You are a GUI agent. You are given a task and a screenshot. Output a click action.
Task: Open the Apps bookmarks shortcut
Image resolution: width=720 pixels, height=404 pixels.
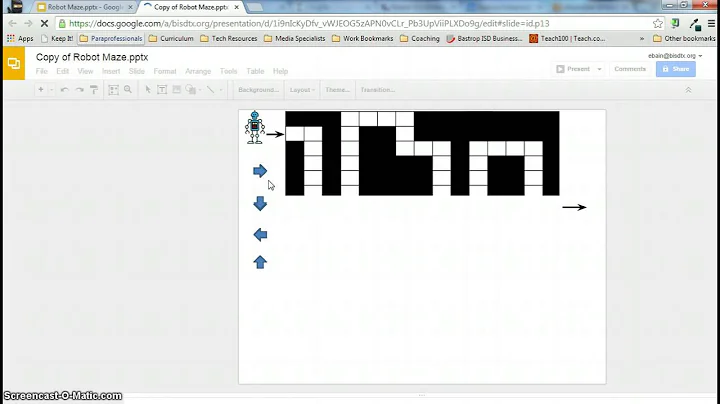click(x=20, y=39)
